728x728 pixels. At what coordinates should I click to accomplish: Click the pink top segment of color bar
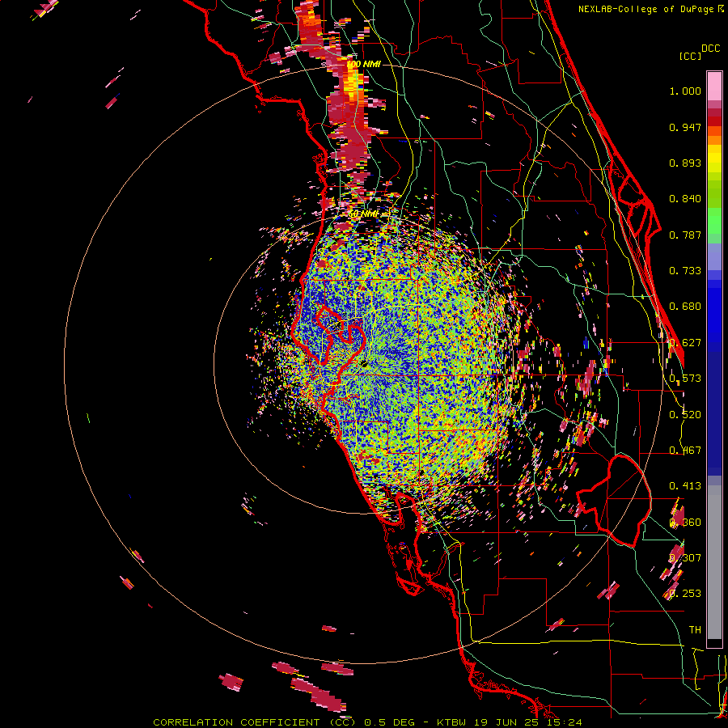pos(714,87)
